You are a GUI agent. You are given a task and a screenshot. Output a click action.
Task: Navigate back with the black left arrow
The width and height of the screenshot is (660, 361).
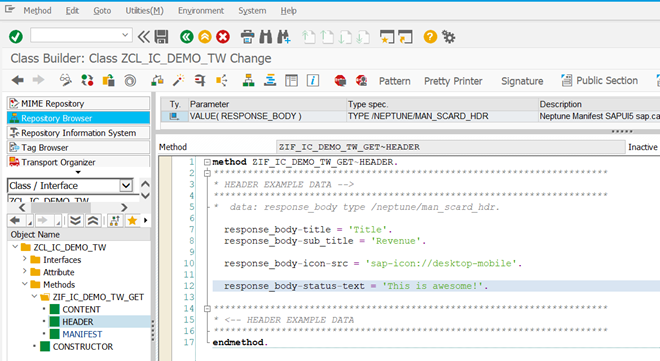click(18, 80)
